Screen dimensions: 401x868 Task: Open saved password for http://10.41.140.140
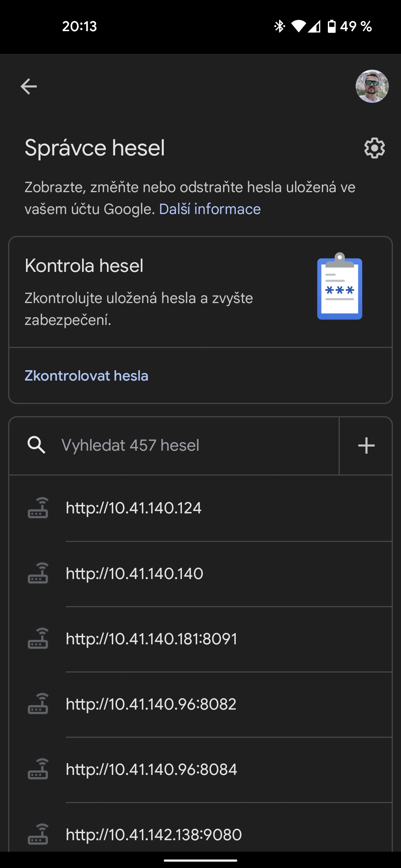[x=134, y=573]
